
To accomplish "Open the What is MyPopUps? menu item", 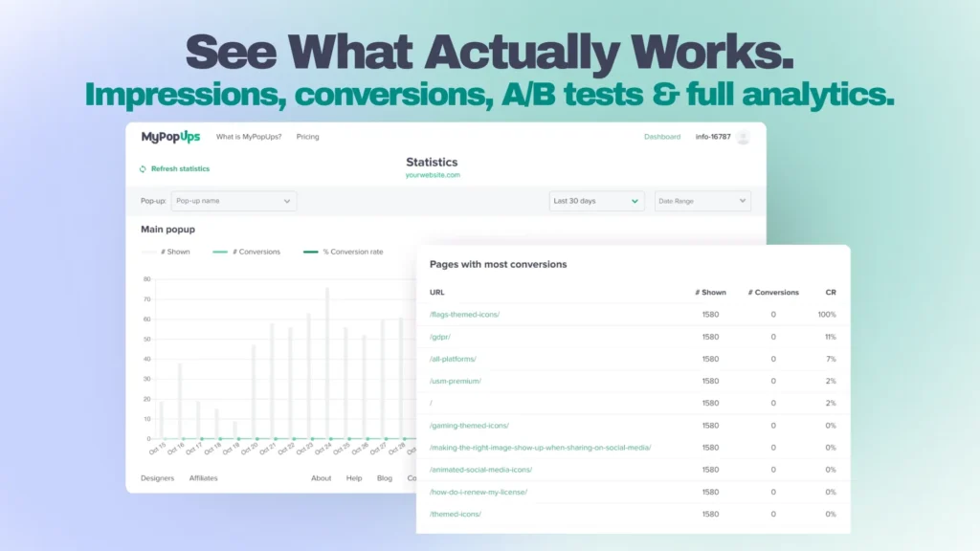I will pos(249,137).
